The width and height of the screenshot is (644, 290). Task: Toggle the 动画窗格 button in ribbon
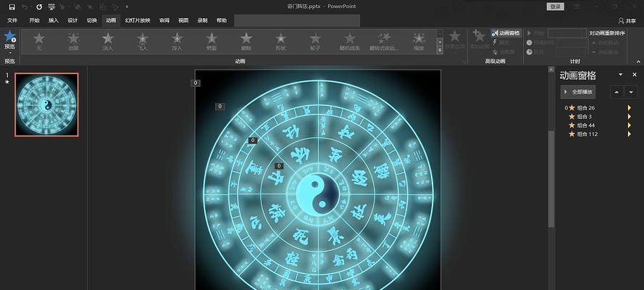coord(506,33)
